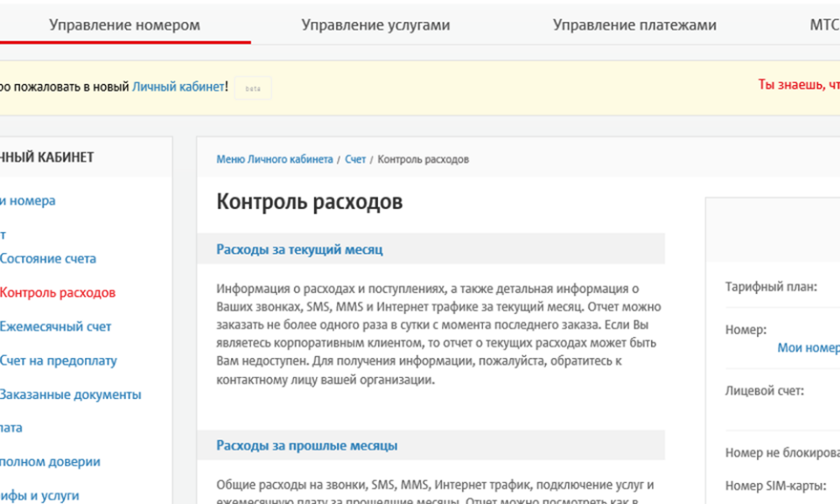The image size is (840, 504).
Task: Open Состояние счета in the sidebar
Action: point(48,259)
